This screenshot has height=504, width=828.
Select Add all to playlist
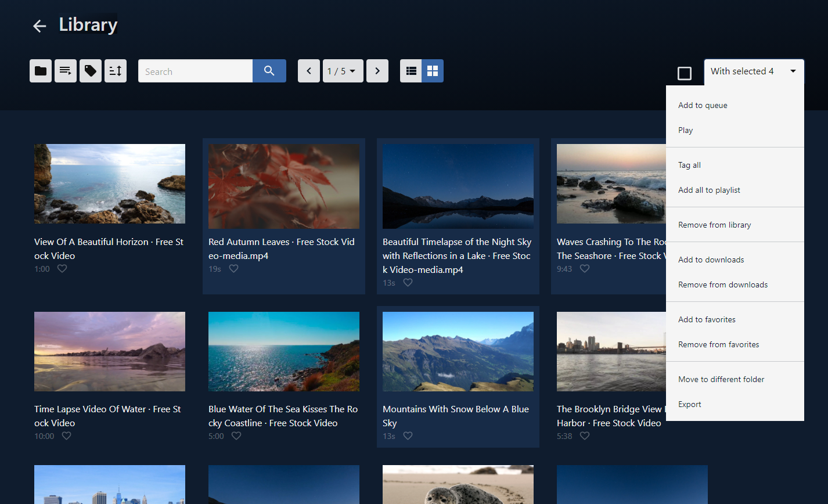[735, 190]
